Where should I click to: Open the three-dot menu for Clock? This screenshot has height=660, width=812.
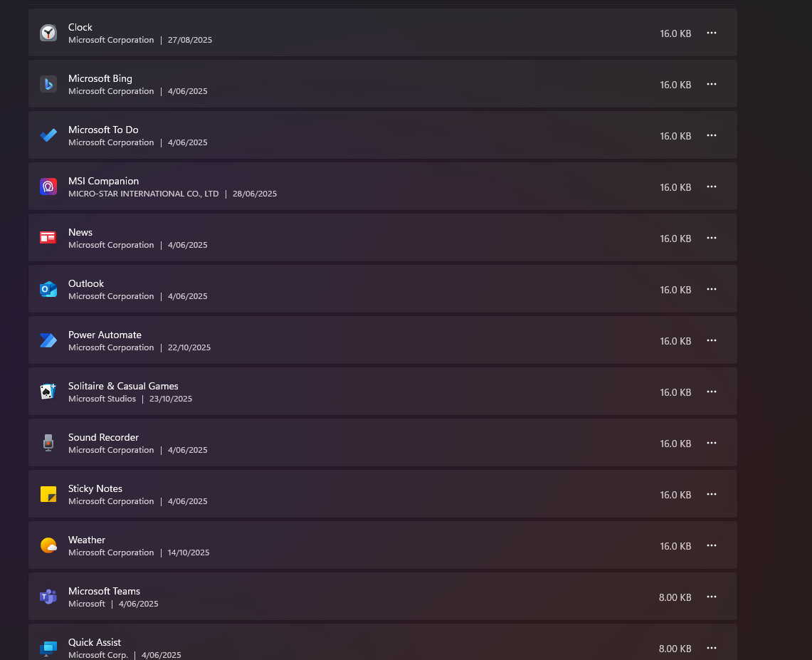click(712, 33)
